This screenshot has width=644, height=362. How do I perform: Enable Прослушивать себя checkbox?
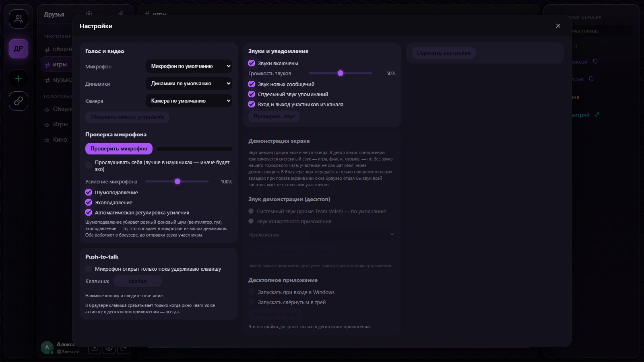pos(89,165)
